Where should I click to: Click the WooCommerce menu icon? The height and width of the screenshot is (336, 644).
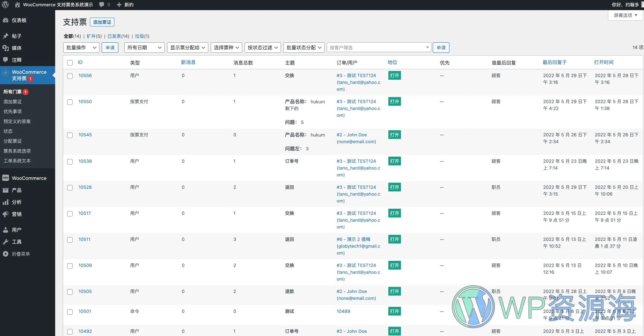click(x=6, y=178)
